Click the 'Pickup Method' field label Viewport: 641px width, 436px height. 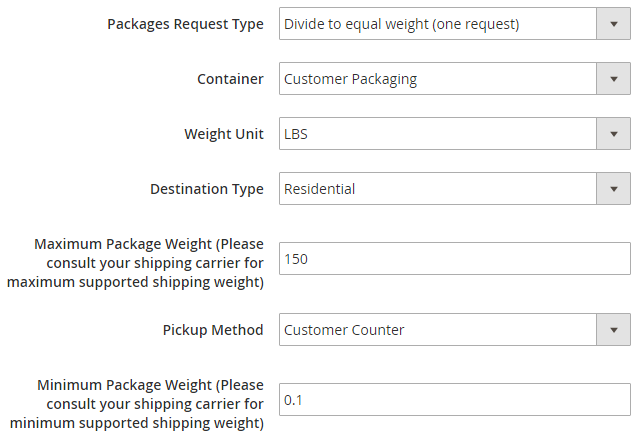(x=213, y=330)
